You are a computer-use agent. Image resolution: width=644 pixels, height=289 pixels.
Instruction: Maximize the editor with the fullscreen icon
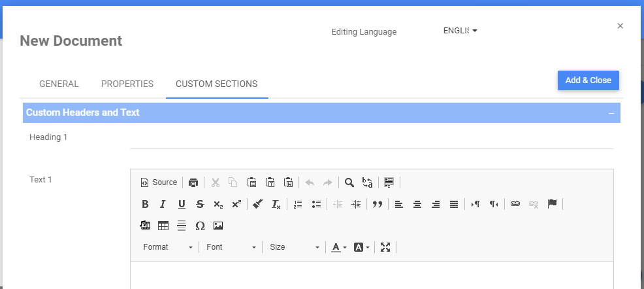point(385,247)
